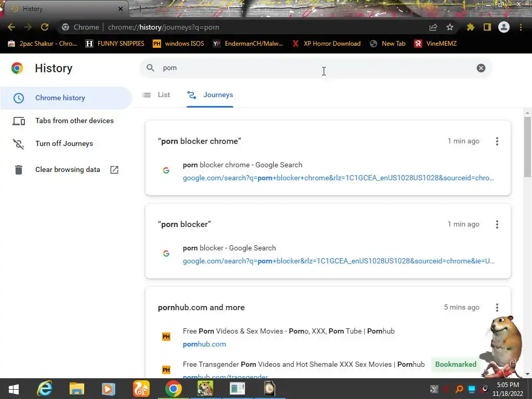The image size is (532, 399).
Task: Open the EndermanCH/Malw... bookmark
Action: click(248, 44)
